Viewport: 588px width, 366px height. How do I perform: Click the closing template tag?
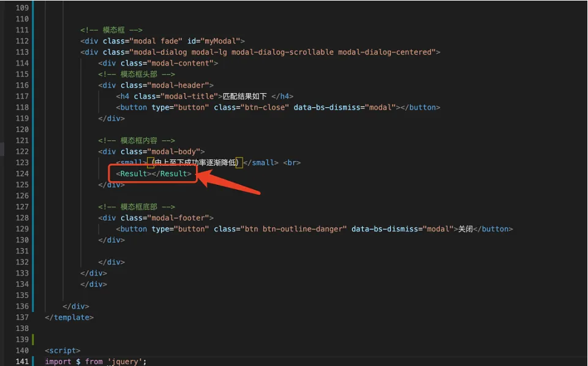point(69,317)
